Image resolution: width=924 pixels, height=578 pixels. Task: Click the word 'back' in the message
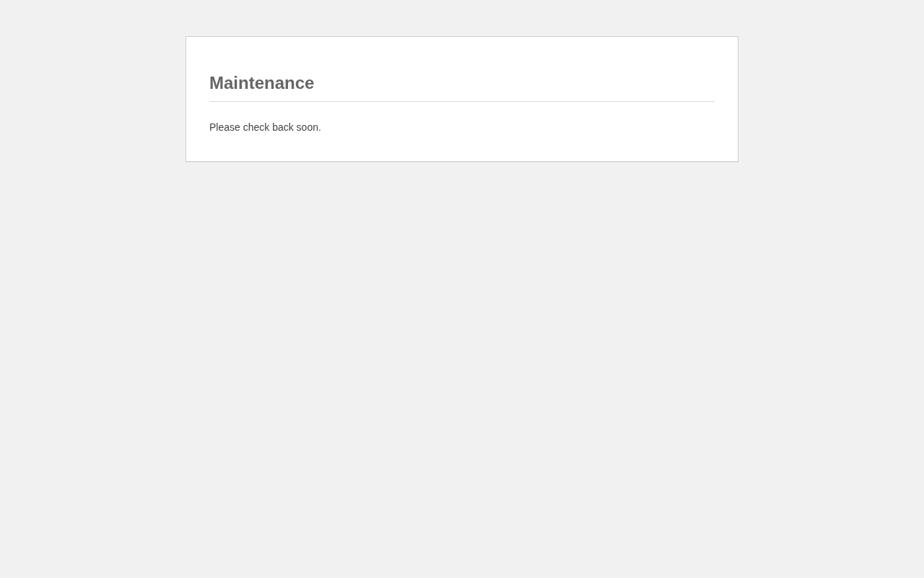tap(283, 127)
